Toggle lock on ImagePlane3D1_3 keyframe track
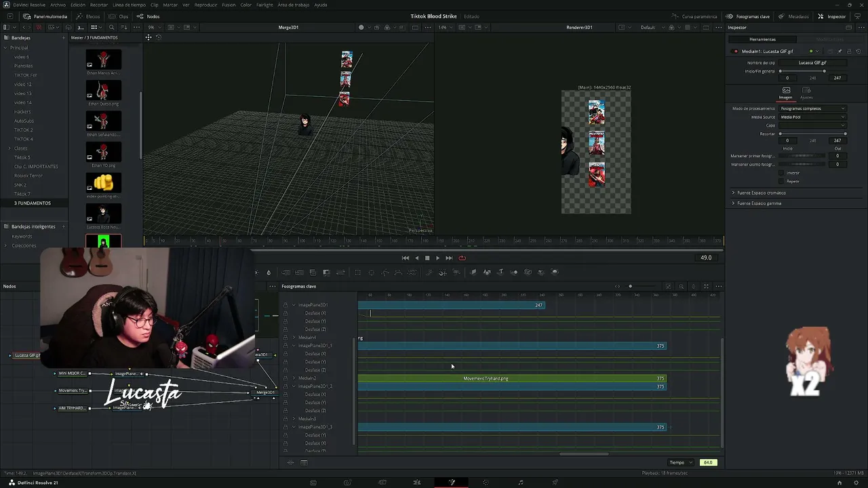 [285, 427]
